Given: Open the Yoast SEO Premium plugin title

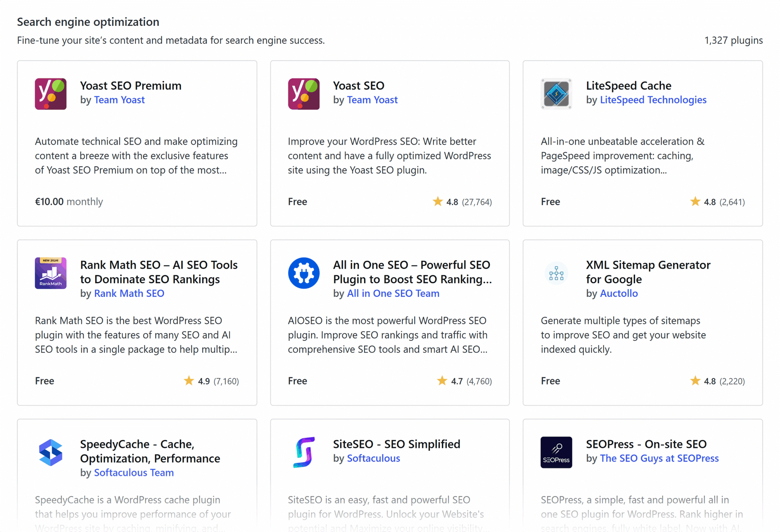Looking at the screenshot, I should tap(131, 86).
